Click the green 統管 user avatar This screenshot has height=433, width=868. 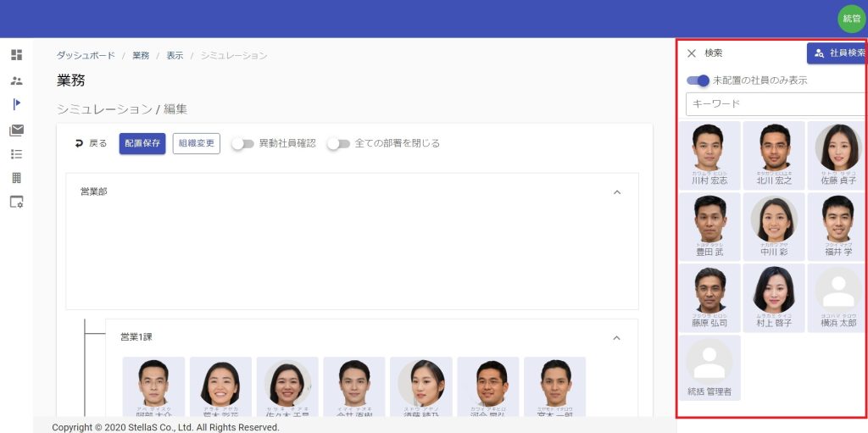pos(850,18)
